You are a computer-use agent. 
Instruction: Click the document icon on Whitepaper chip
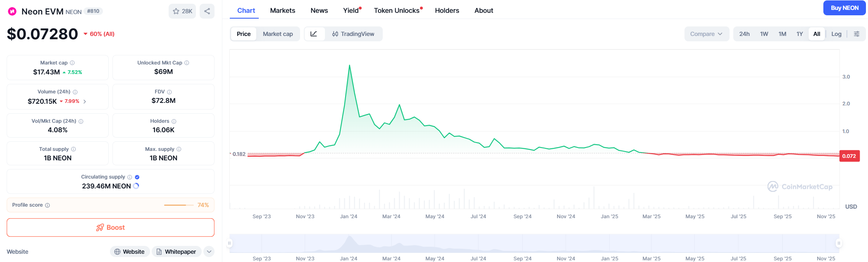pos(159,252)
